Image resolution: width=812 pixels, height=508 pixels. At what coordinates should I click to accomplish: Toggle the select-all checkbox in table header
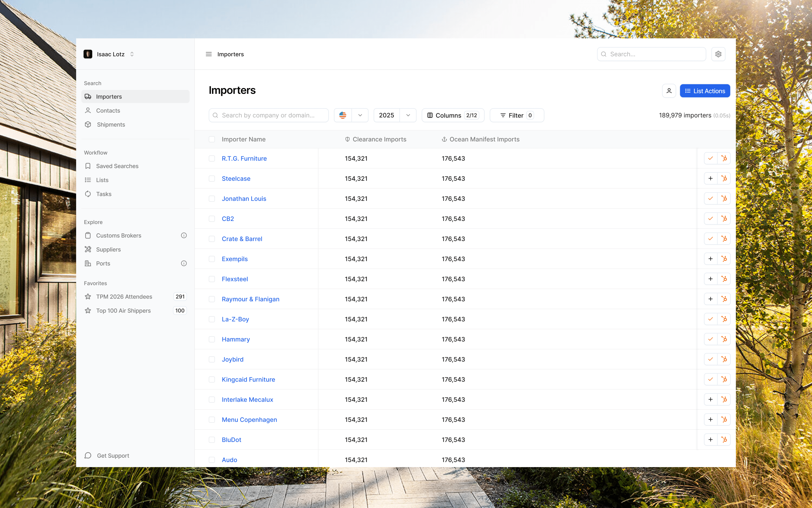(x=212, y=139)
